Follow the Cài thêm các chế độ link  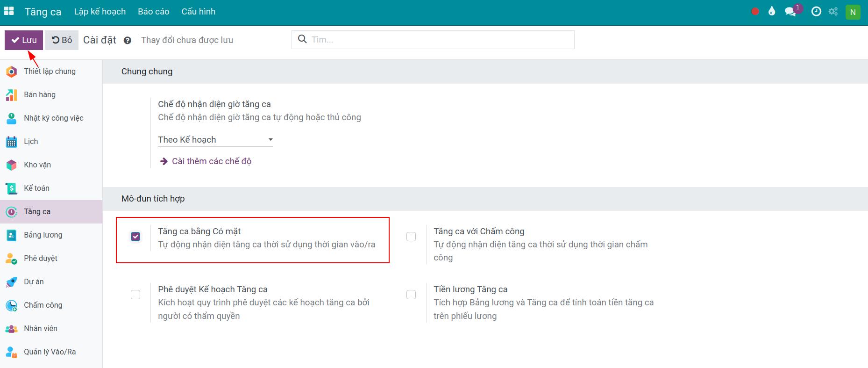[211, 161]
